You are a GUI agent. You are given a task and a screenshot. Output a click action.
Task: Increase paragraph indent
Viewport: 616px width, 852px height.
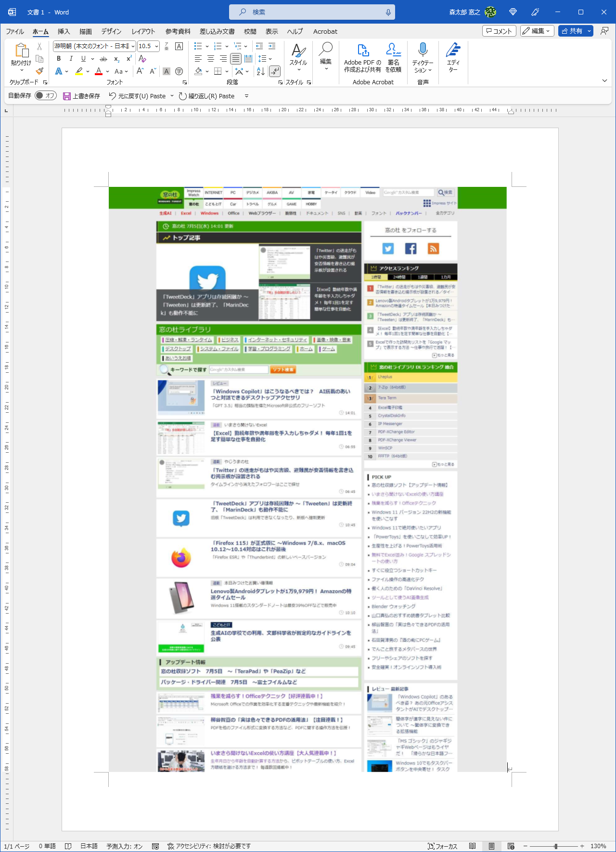(272, 46)
